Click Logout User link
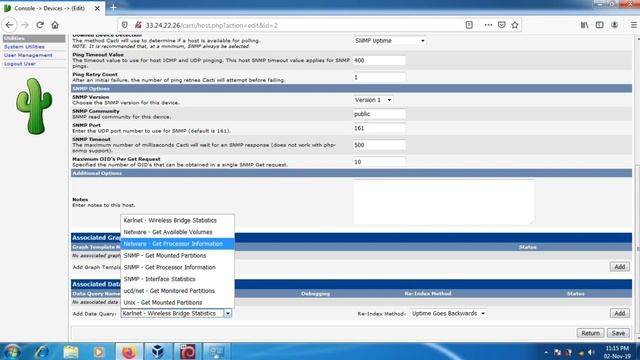 [20, 64]
